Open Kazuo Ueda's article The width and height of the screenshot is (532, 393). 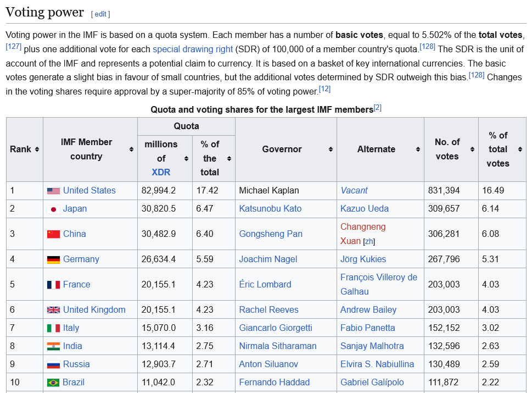click(365, 208)
